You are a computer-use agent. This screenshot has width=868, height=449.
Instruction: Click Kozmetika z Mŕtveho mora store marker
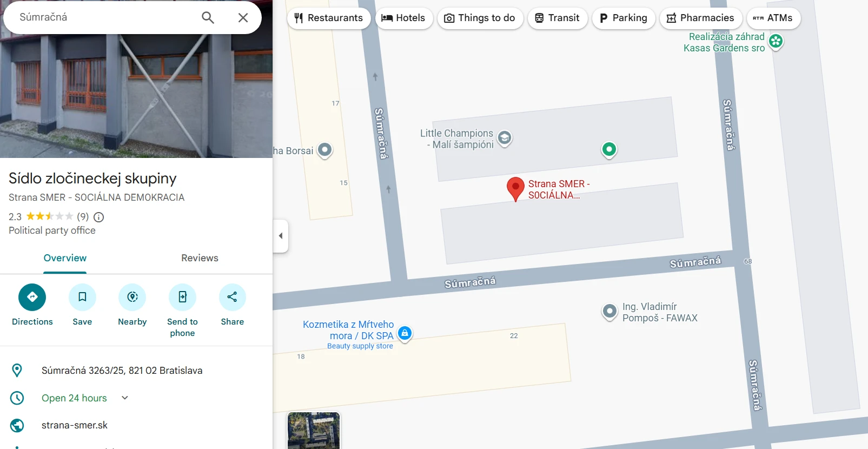pos(405,333)
